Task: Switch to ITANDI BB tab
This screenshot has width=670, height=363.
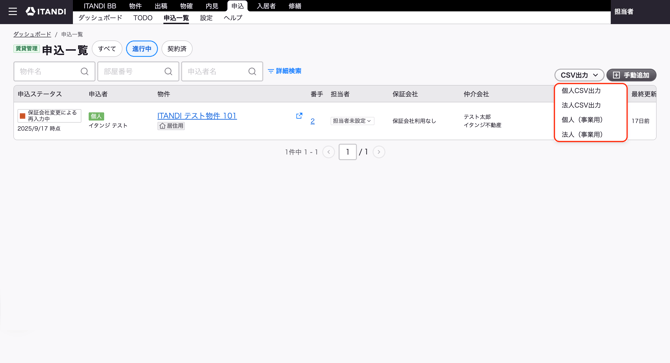Action: click(x=100, y=6)
